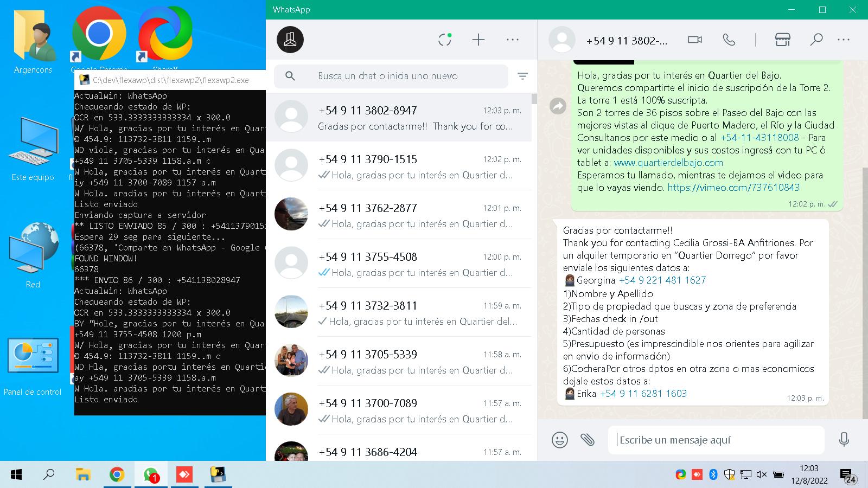The height and width of the screenshot is (488, 868).
Task: Open the AnyDesk taskbar icon
Action: pos(184,475)
